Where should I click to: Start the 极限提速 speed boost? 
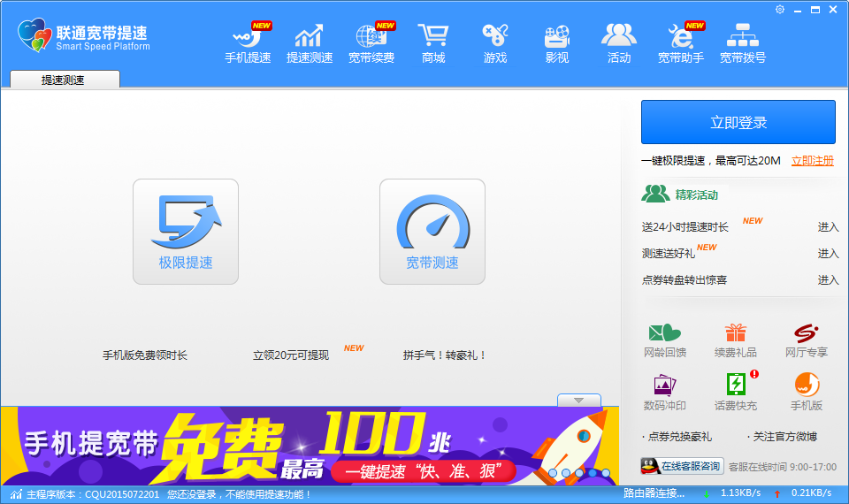point(186,231)
